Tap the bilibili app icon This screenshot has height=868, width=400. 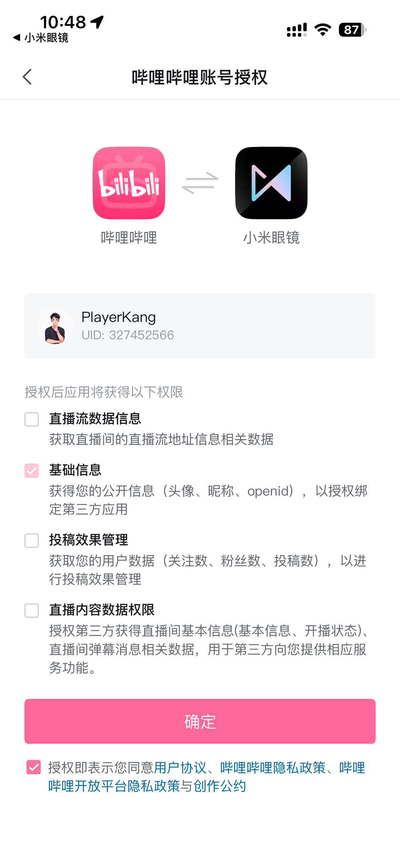click(x=129, y=183)
